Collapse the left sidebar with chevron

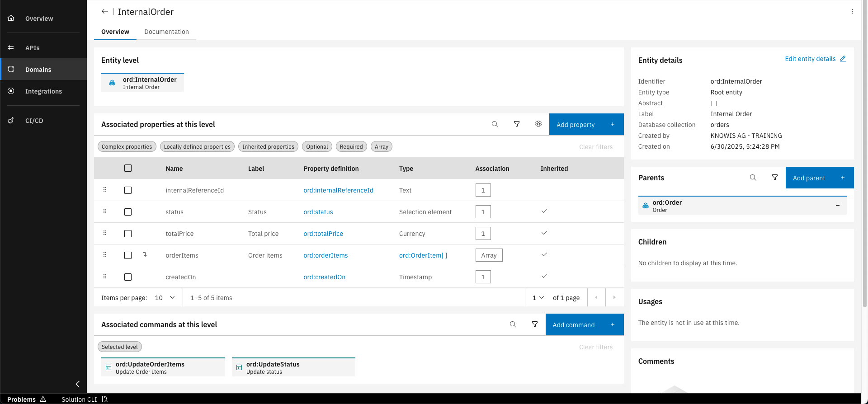[x=78, y=384]
